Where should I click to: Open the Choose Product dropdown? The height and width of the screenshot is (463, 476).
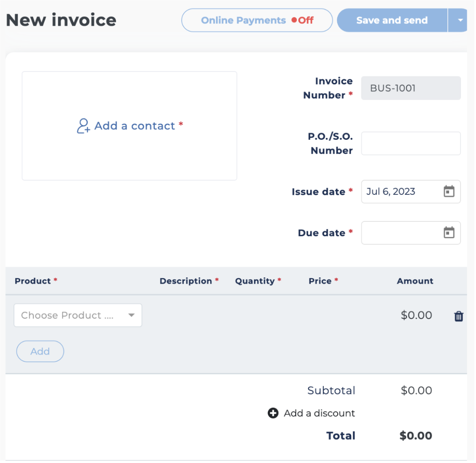click(x=78, y=315)
